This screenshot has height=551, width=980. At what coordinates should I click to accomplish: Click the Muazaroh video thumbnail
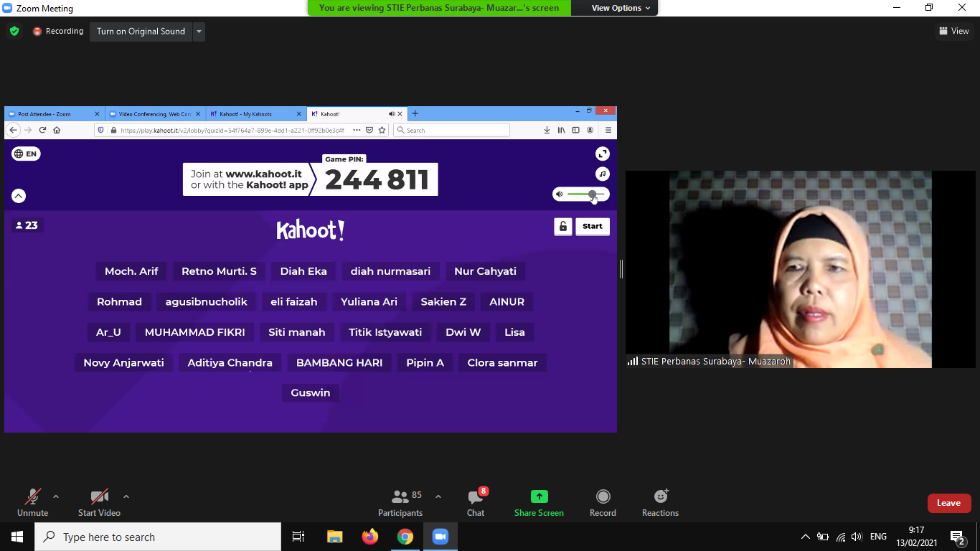point(801,269)
